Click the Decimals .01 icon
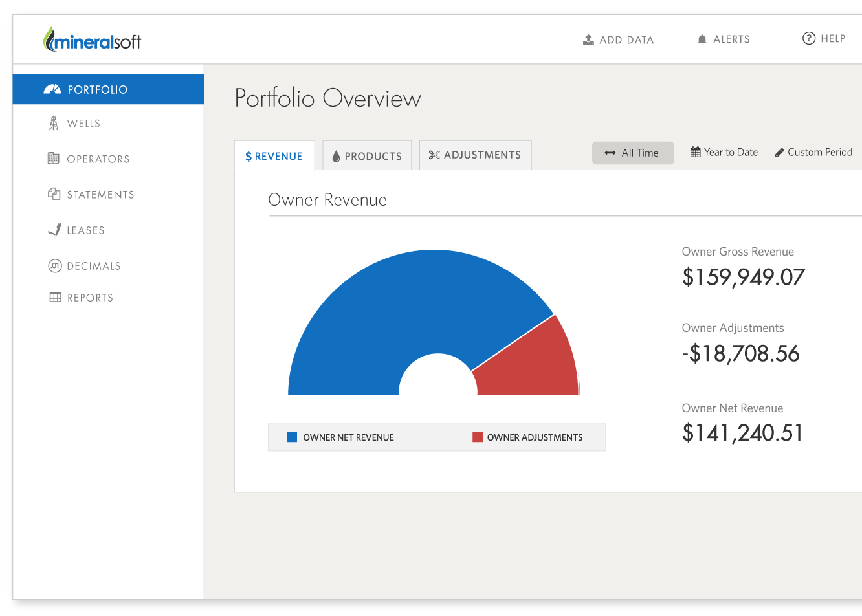This screenshot has width=862, height=616. (x=54, y=266)
